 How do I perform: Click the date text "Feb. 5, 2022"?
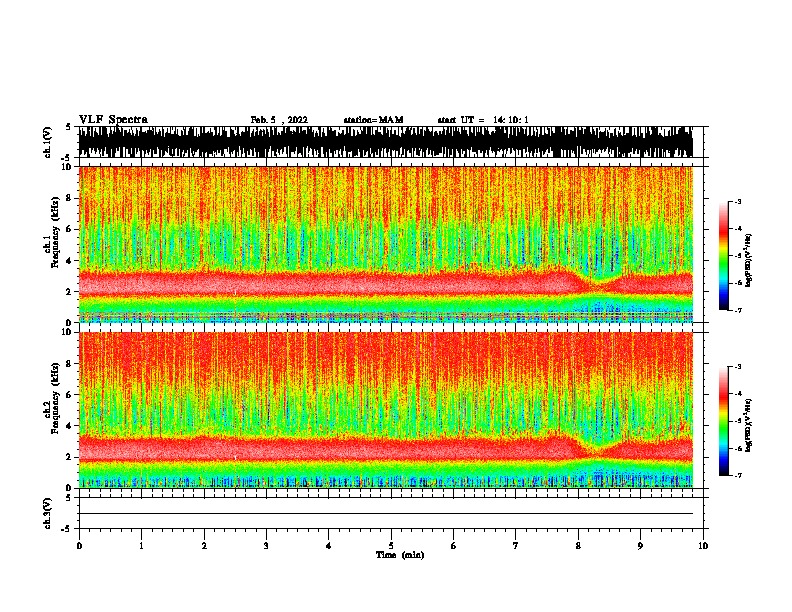tap(279, 120)
